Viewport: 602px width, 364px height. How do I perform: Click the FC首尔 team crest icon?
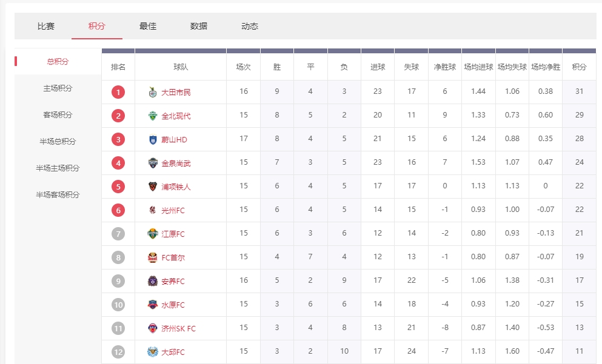[153, 257]
